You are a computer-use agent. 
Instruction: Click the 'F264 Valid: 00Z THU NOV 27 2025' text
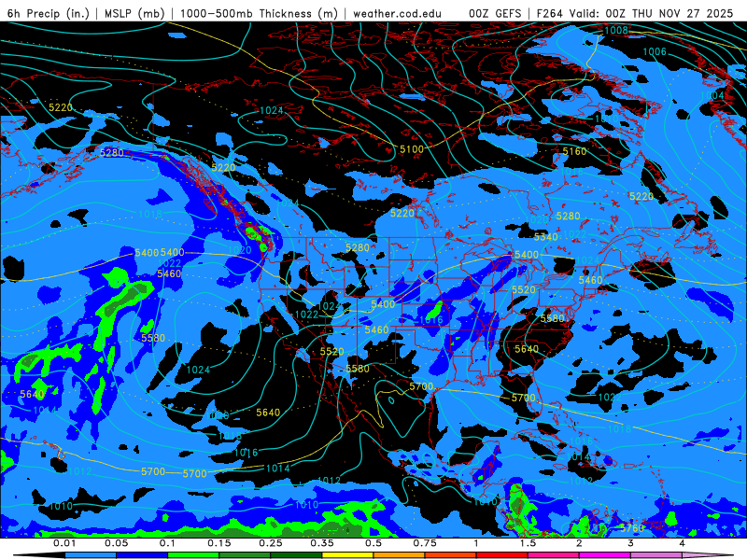click(x=635, y=13)
